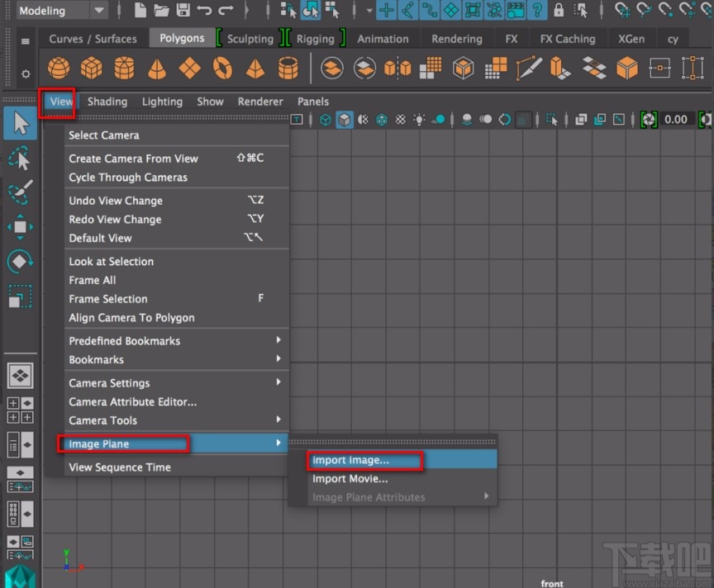Toggle the lock selection padlock
Image resolution: width=714 pixels, height=588 pixels.
click(559, 10)
